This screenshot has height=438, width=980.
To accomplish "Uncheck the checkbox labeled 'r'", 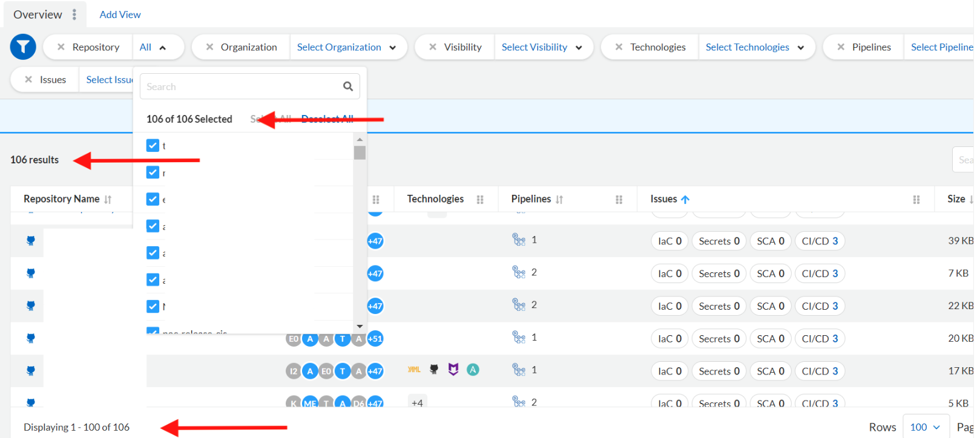I will point(153,172).
